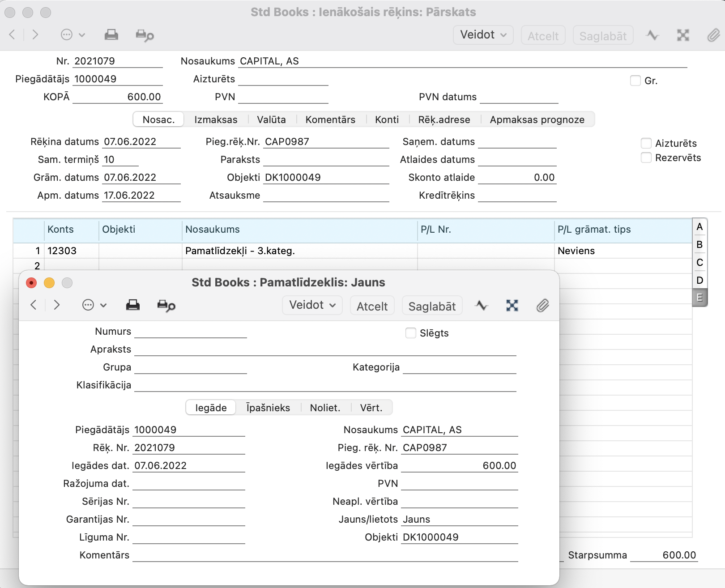The image size is (725, 588).
Task: Open print preview in Pamatlīdzeklis window
Action: [166, 306]
